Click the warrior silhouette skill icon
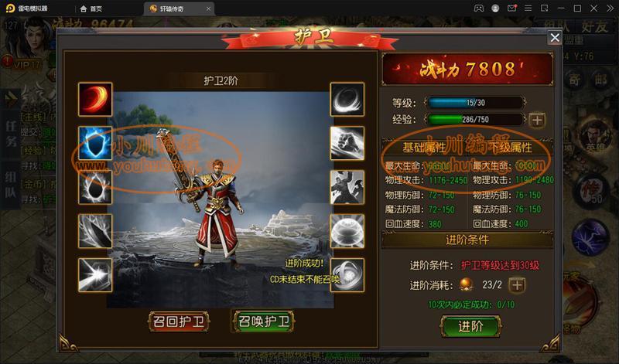619x364 pixels. [347, 187]
